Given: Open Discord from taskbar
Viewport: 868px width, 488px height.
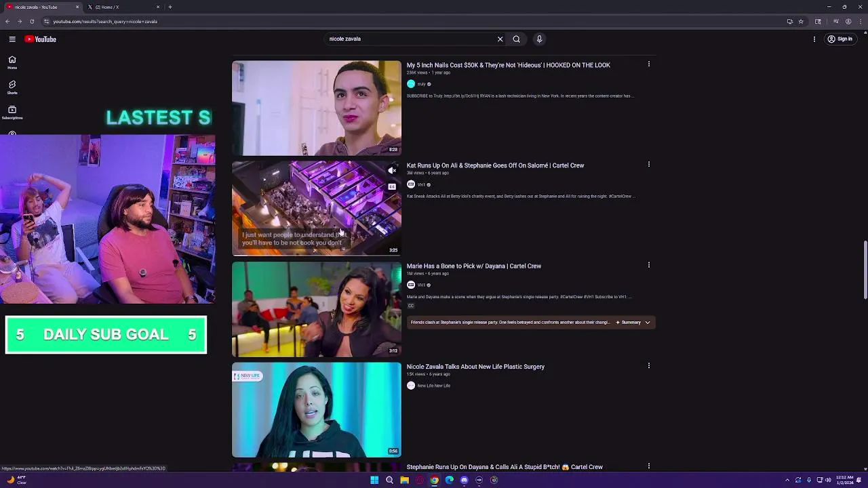Looking at the screenshot, I should click(464, 480).
